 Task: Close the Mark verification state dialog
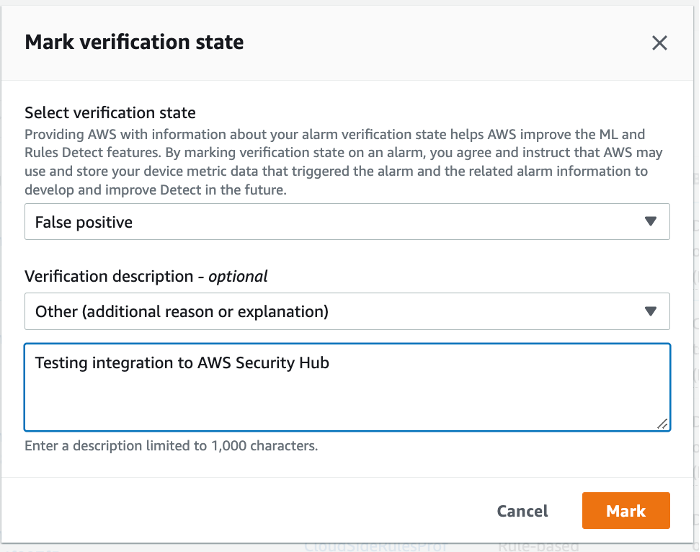(x=659, y=42)
